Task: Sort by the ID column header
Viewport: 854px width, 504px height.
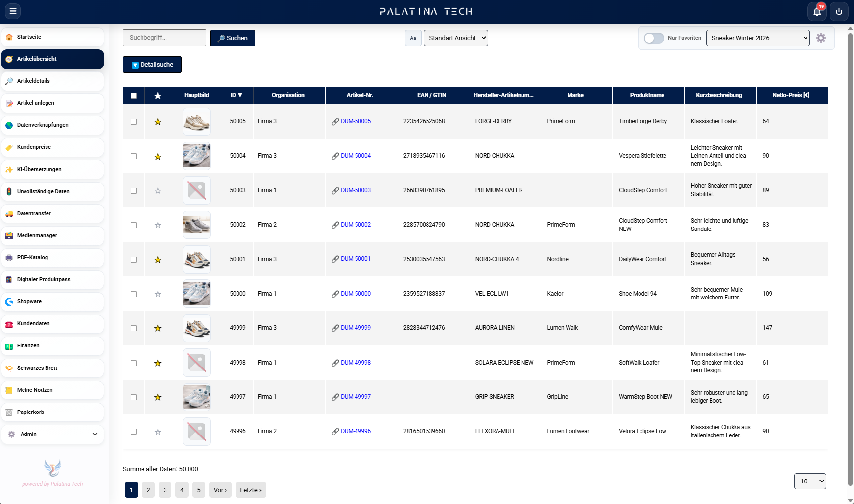Action: [237, 95]
